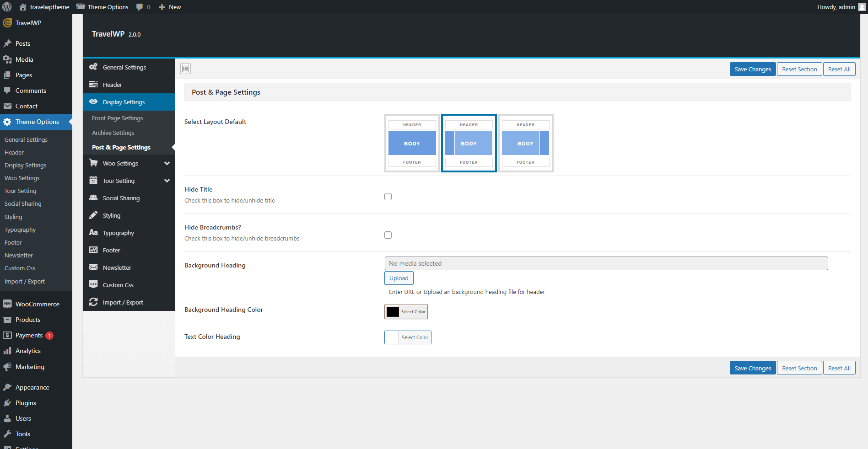The width and height of the screenshot is (868, 449).
Task: Open Typography in sidebar submenu
Action: point(20,230)
